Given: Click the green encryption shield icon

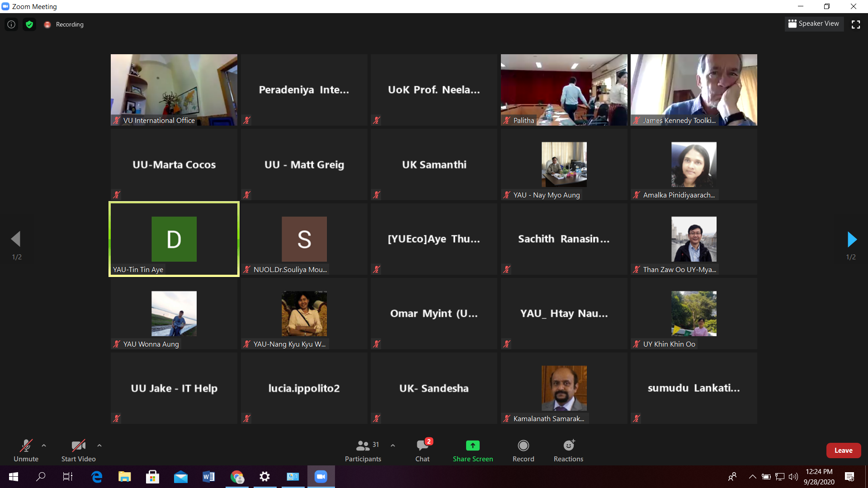Looking at the screenshot, I should point(29,24).
